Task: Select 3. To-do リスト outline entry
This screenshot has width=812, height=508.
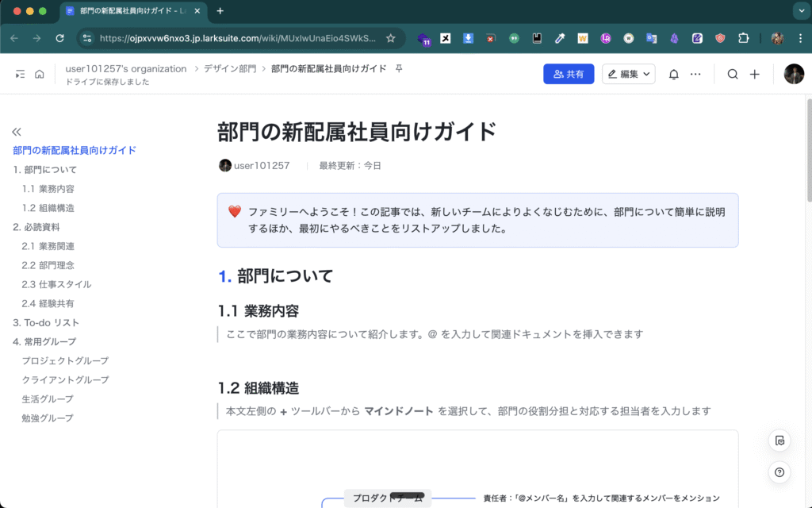Action: coord(46,322)
